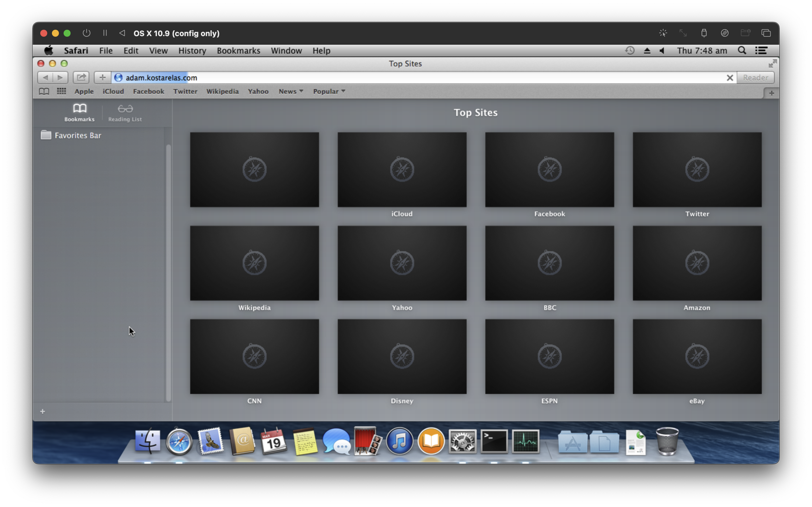Click the back navigation arrow
The image size is (812, 507).
(x=45, y=78)
